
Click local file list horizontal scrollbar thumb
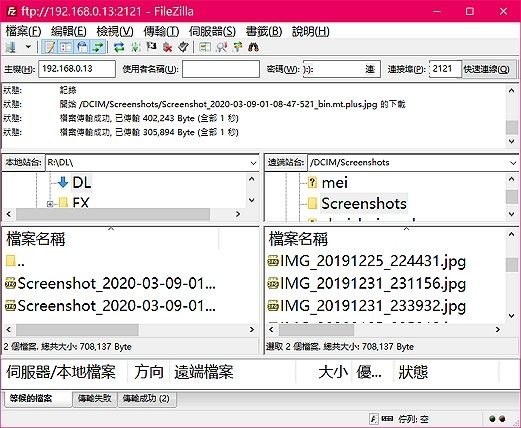77,330
